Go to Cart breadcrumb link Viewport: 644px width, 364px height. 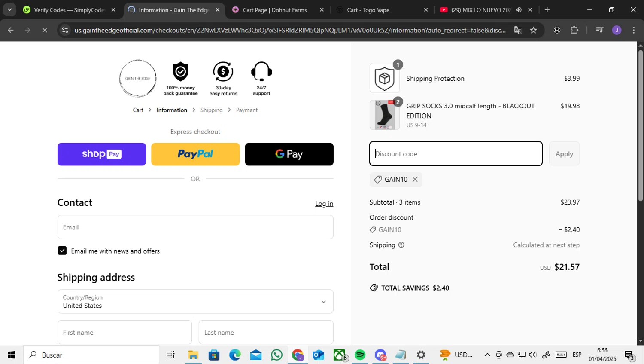coord(138,110)
